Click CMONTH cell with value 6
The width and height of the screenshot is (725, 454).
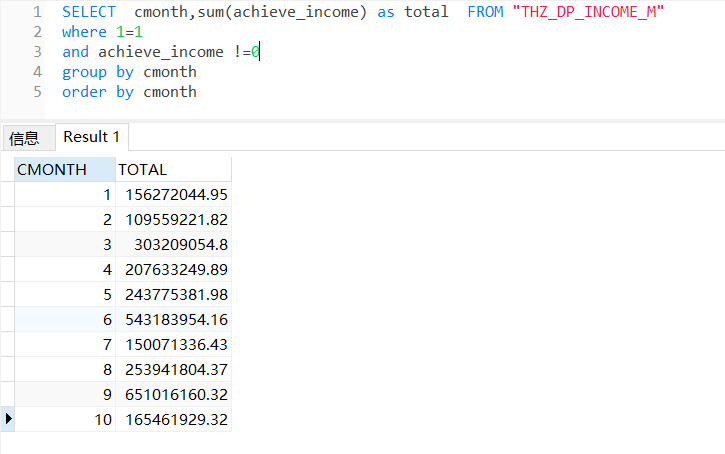[x=65, y=319]
